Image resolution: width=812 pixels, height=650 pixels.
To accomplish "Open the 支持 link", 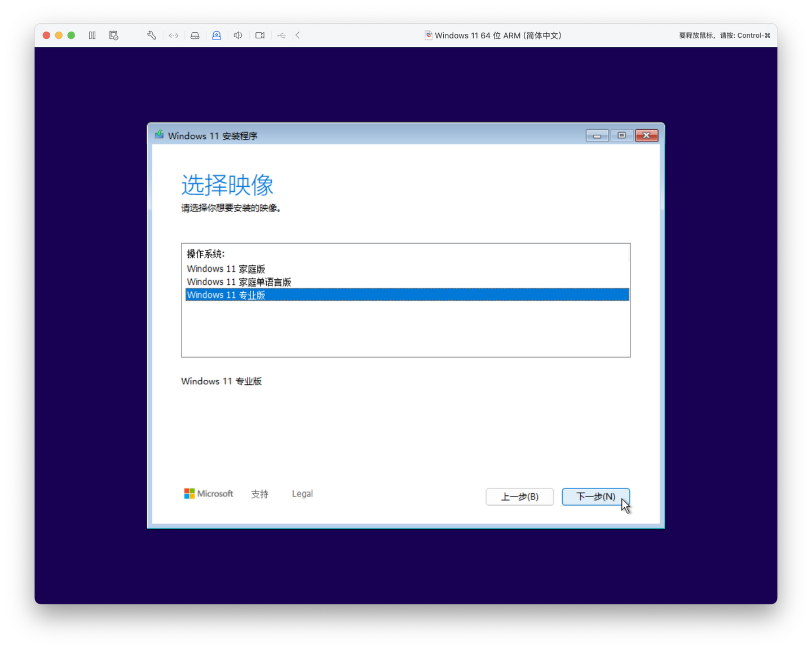I will pyautogui.click(x=260, y=494).
